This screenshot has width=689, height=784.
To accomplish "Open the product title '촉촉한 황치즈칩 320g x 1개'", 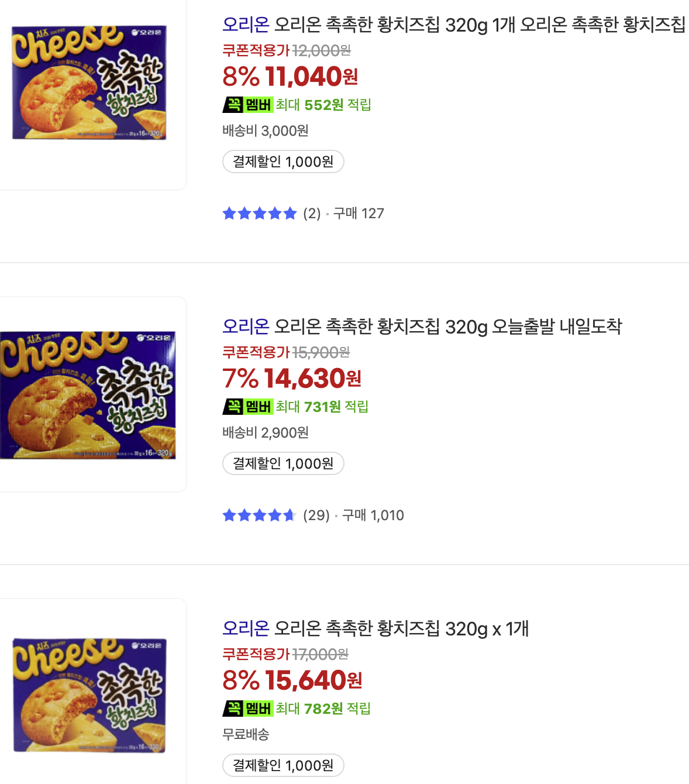I will 375,628.
